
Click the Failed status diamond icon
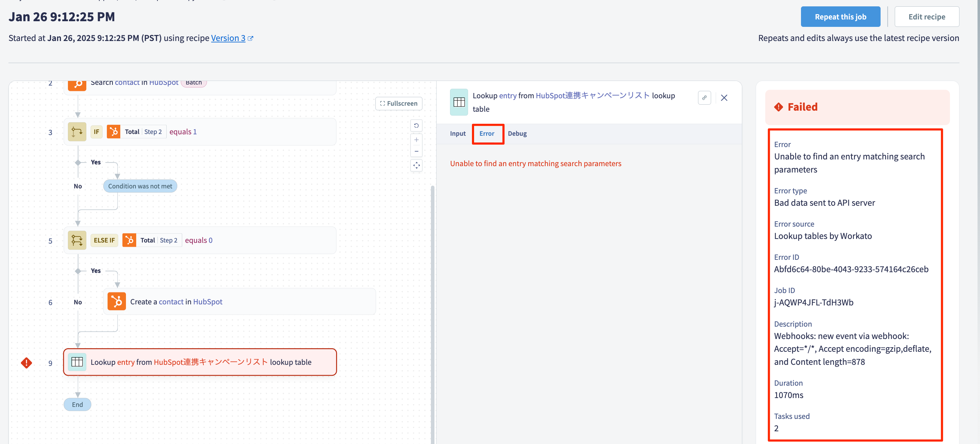tap(778, 107)
